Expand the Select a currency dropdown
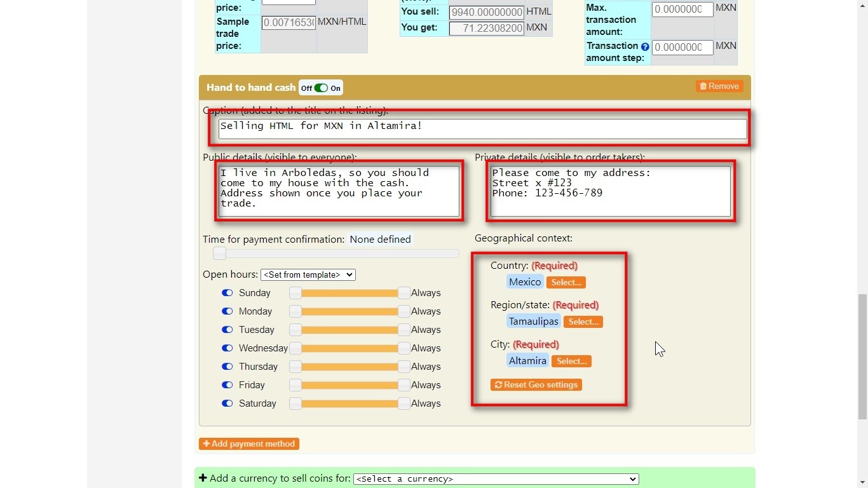The height and width of the screenshot is (488, 868). [x=496, y=479]
